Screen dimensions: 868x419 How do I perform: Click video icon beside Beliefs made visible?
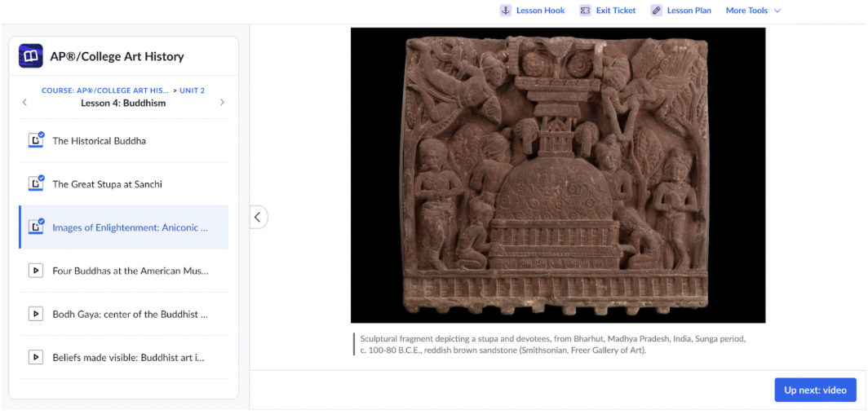tap(36, 357)
